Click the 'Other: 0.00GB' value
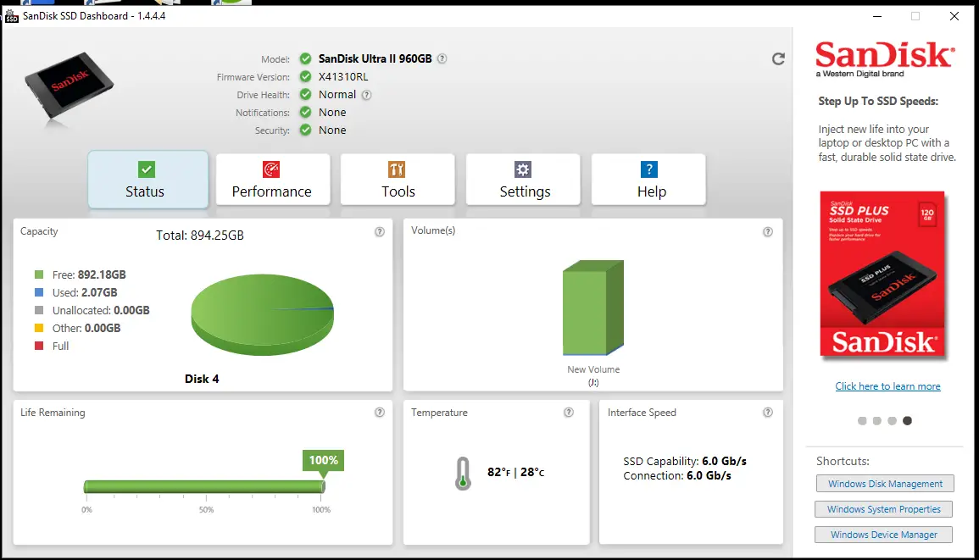Viewport: 979px width, 560px height. click(x=86, y=328)
